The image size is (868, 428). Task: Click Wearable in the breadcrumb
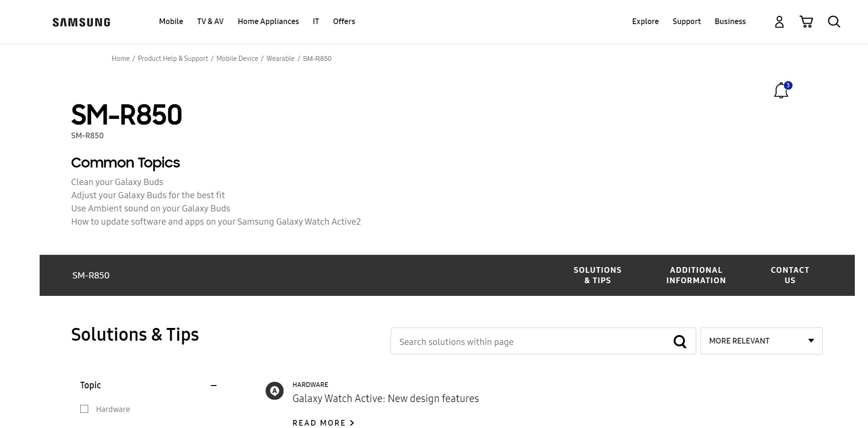coord(280,59)
